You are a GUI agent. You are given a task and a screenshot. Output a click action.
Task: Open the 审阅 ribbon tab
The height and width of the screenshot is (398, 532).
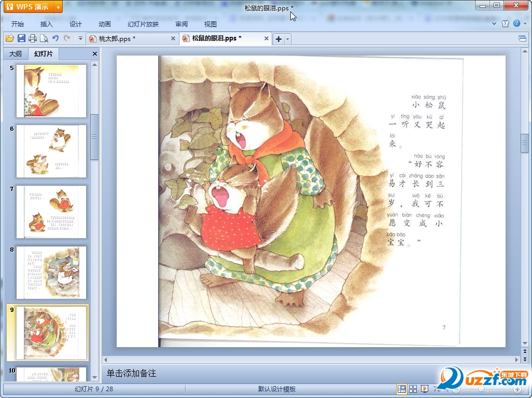click(x=181, y=24)
